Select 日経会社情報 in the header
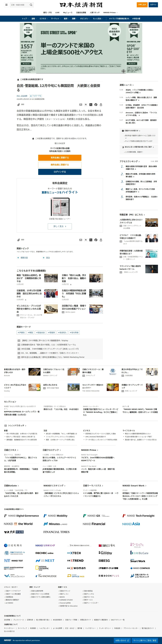Screen dimensions: 162x644 (81, 12)
